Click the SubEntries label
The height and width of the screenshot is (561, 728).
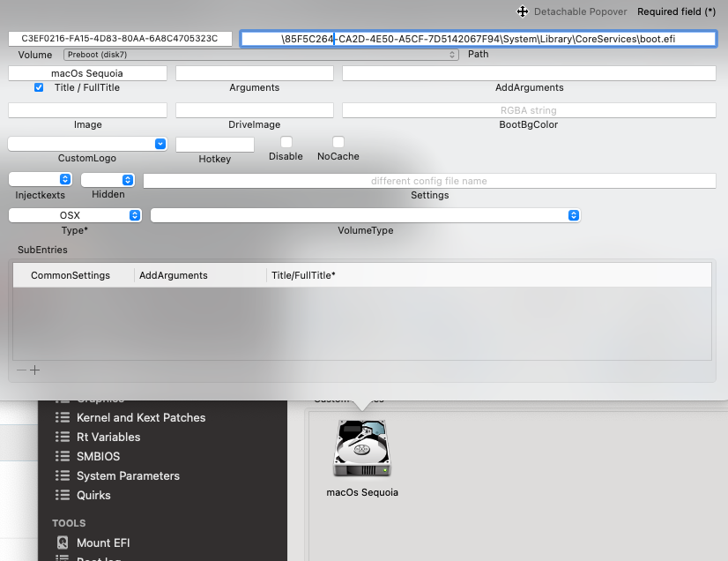click(x=42, y=250)
